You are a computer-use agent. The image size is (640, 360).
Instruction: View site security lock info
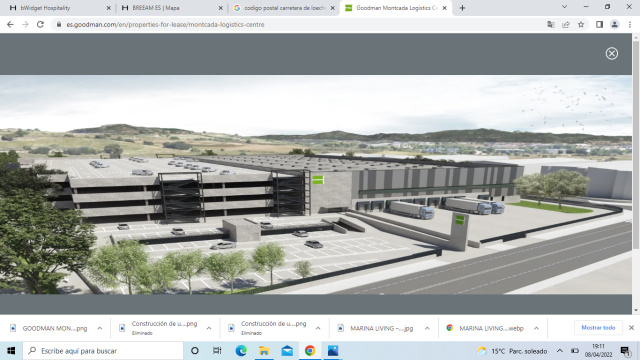(x=59, y=24)
